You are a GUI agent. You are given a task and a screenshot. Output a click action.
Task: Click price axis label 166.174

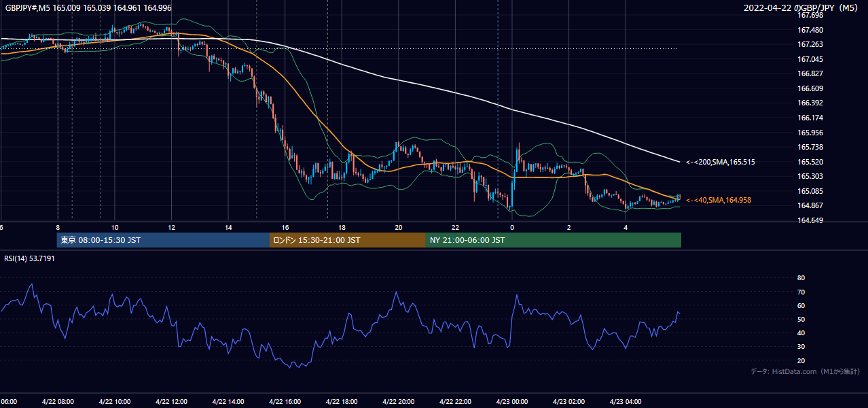(x=810, y=118)
